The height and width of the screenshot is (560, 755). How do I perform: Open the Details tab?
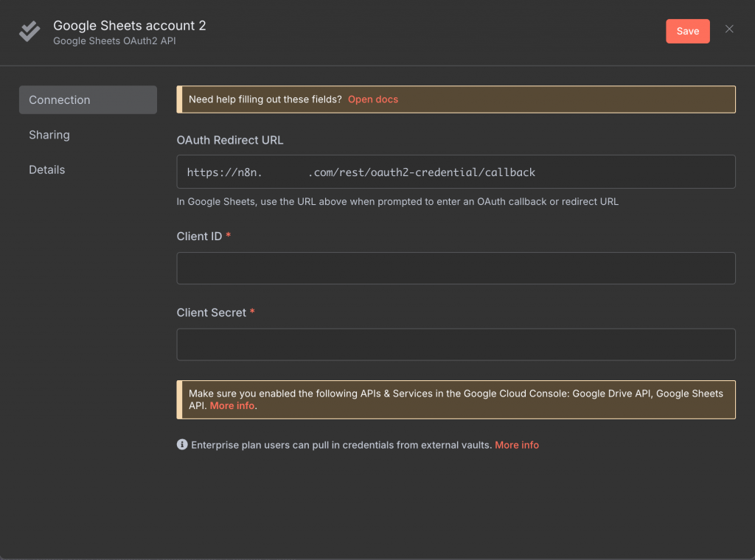pos(47,169)
